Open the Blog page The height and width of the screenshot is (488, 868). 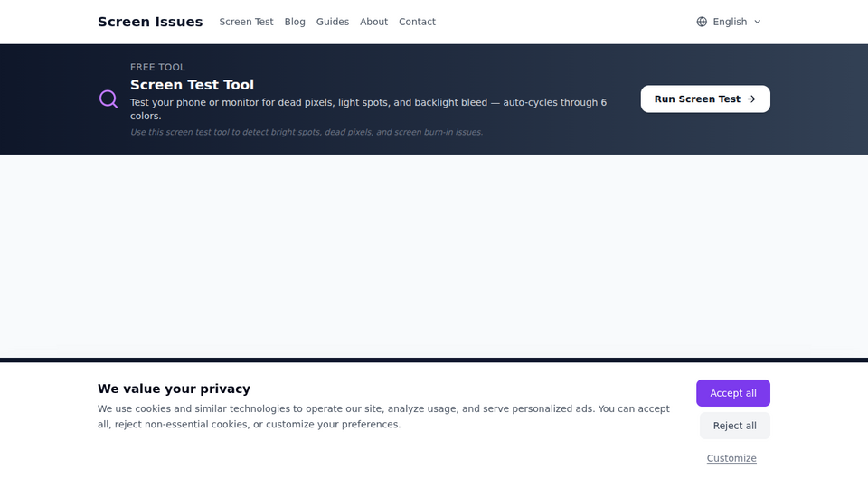coord(295,22)
